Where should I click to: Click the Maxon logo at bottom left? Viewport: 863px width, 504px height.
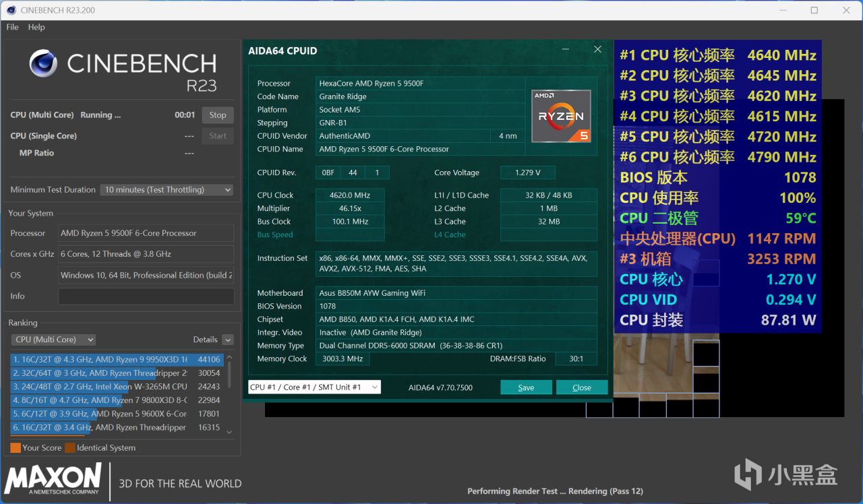pos(53,479)
